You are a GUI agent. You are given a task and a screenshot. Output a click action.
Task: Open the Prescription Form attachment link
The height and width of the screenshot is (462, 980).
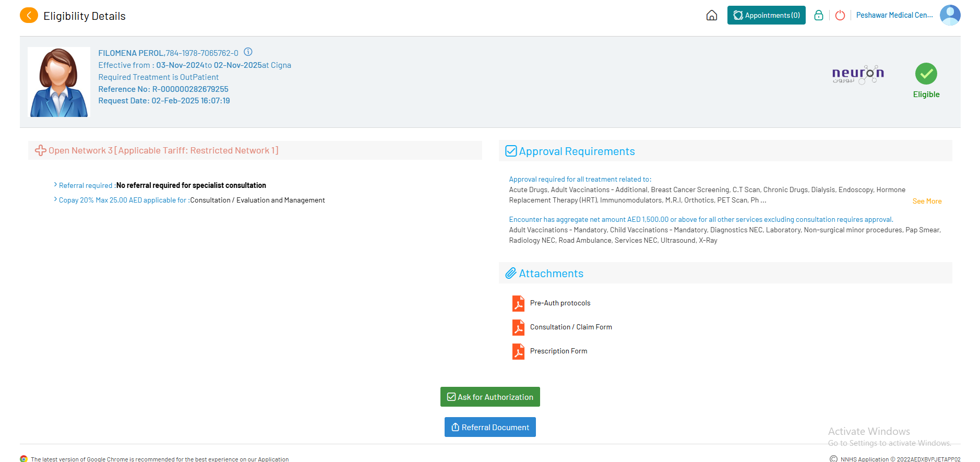coord(558,351)
